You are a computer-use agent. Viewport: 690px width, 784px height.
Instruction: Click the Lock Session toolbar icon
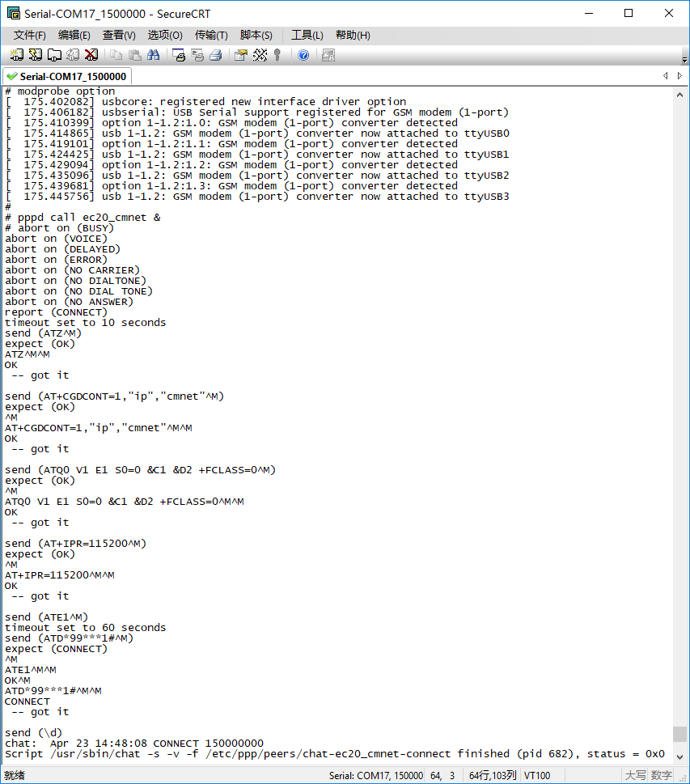click(328, 55)
